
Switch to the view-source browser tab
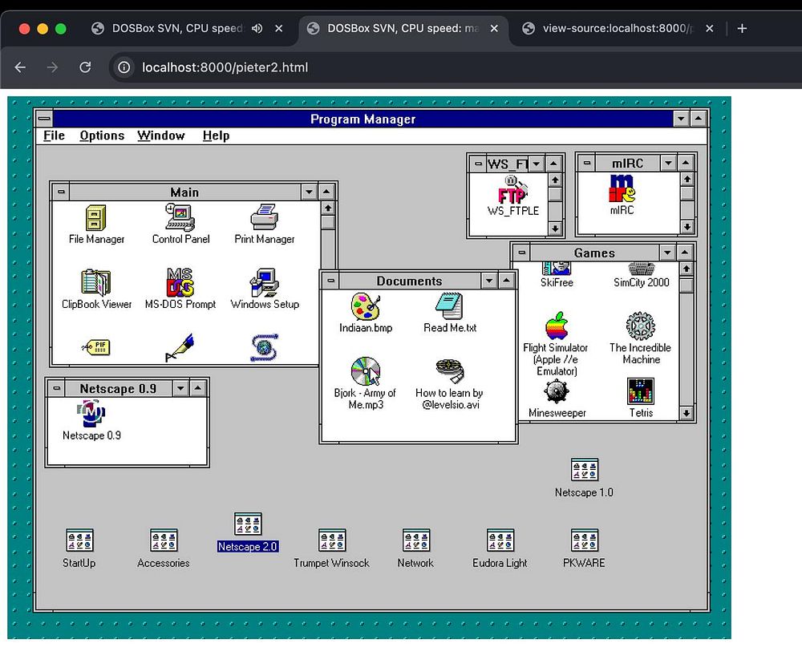click(x=616, y=29)
